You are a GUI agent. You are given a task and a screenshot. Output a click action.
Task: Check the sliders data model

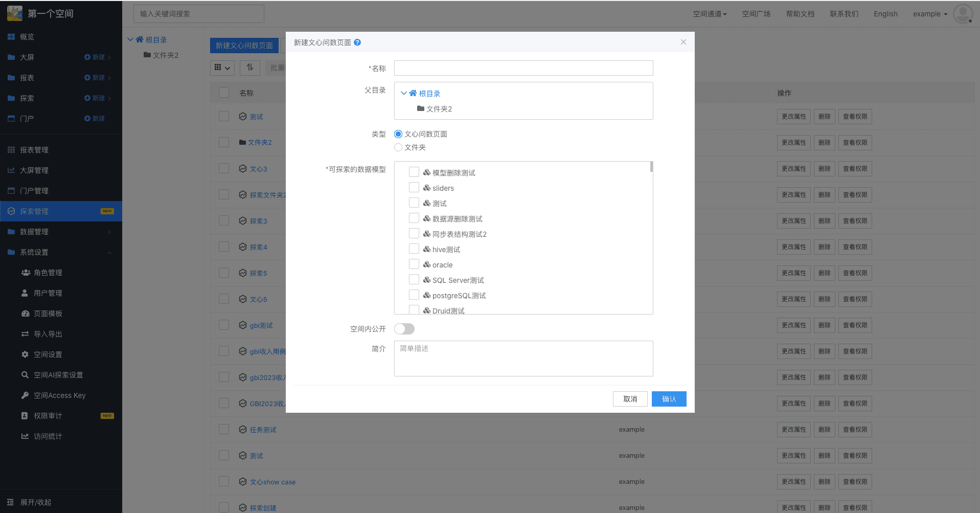pyautogui.click(x=414, y=188)
